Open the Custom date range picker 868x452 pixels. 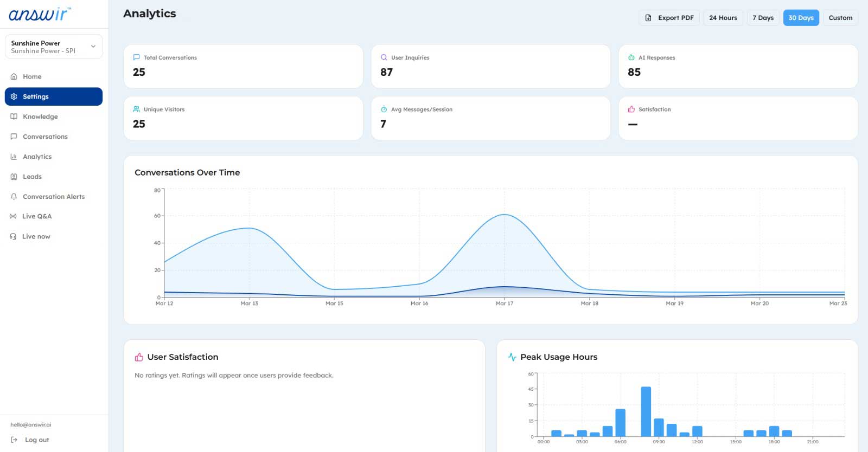click(840, 18)
